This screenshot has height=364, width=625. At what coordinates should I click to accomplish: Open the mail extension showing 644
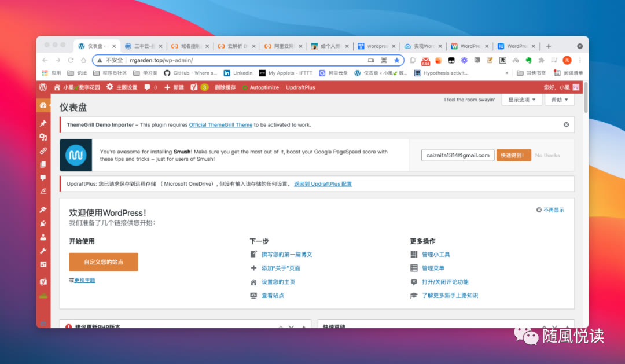click(426, 61)
